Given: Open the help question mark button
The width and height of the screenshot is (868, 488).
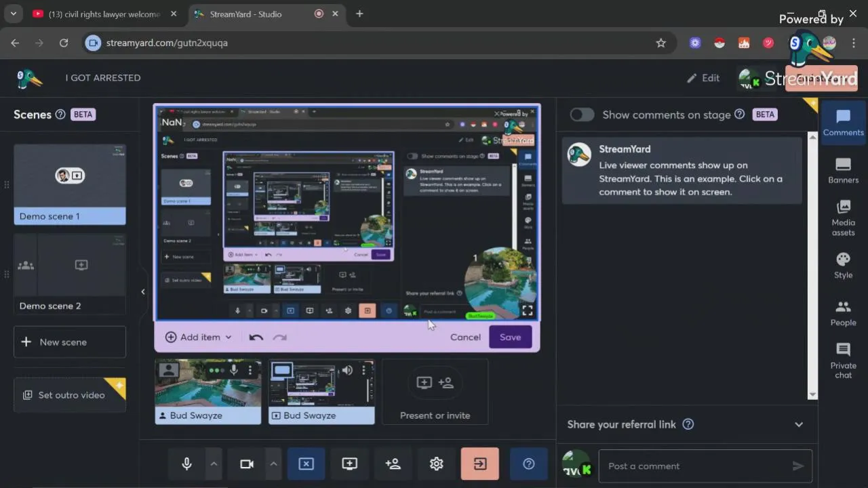Looking at the screenshot, I should (528, 464).
